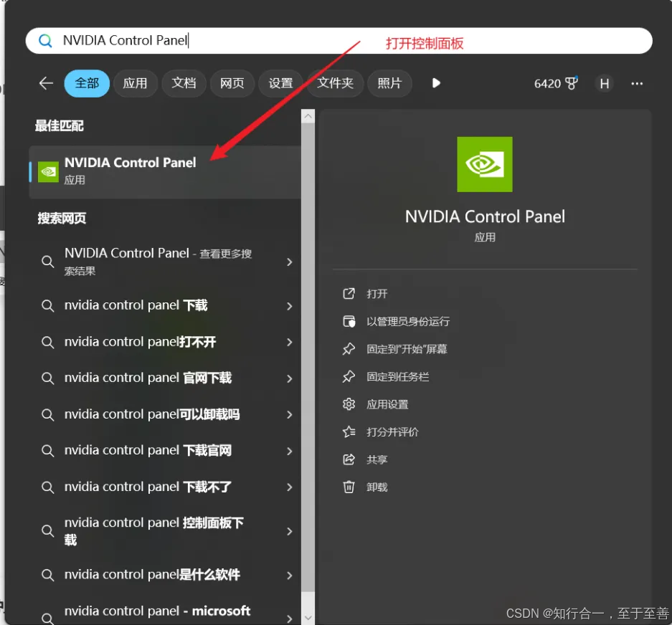Image resolution: width=672 pixels, height=625 pixels.
Task: Click the star icon beside 打分并评价
Action: point(349,431)
